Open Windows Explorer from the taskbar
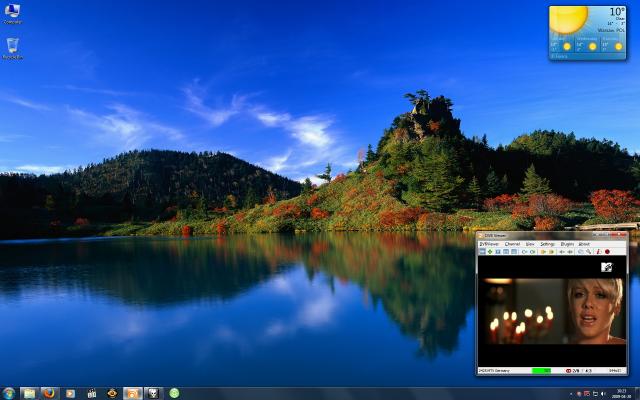Screen dimensions: 640x400 point(29,393)
